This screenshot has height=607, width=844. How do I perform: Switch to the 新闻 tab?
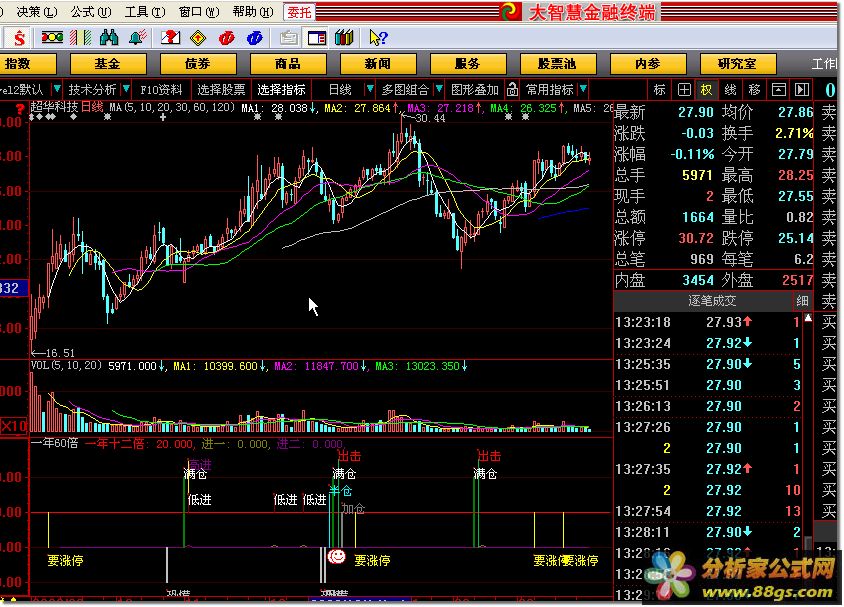click(x=377, y=64)
